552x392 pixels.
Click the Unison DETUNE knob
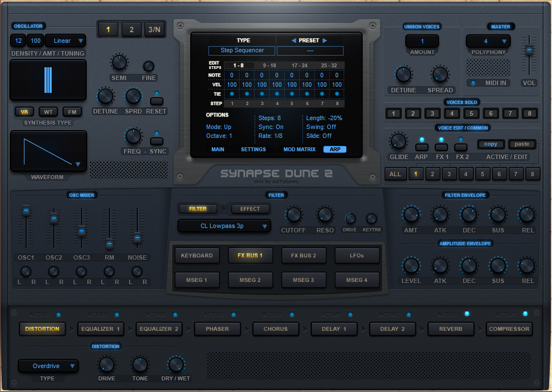point(404,75)
